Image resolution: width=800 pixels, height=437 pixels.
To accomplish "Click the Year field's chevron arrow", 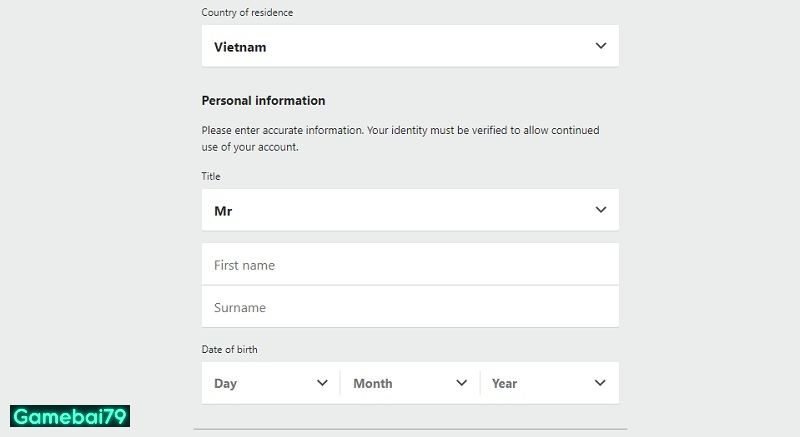I will tap(600, 383).
